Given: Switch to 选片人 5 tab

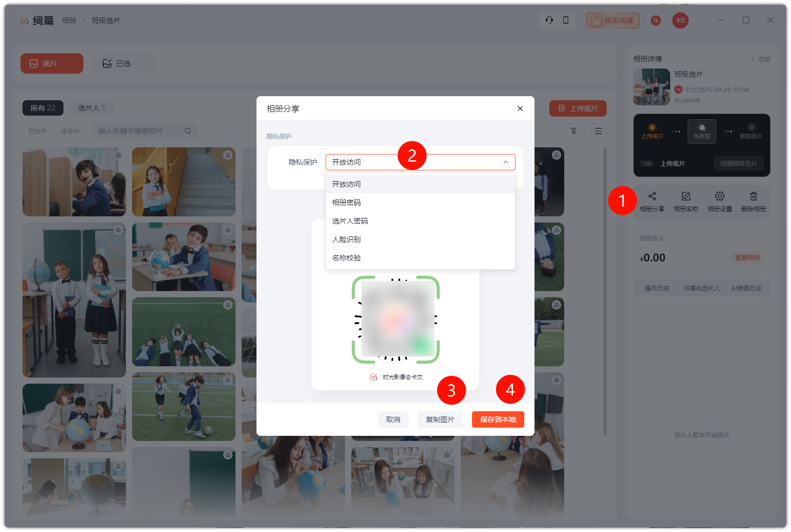Looking at the screenshot, I should 92,108.
